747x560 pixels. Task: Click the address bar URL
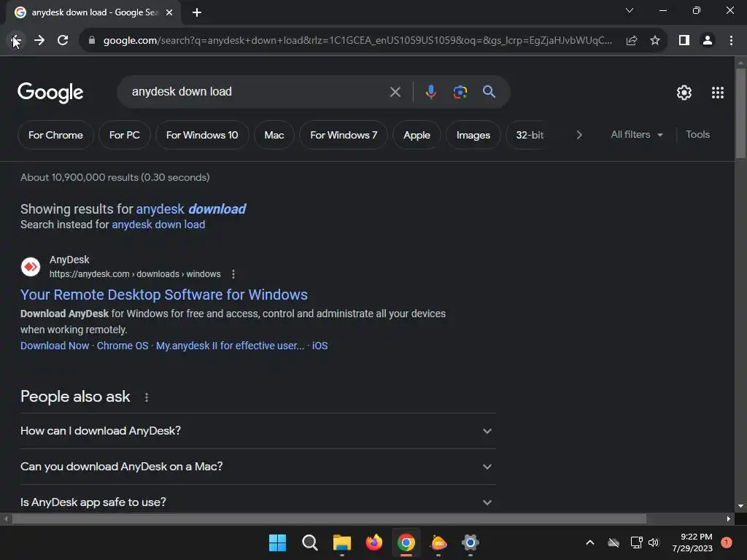click(x=357, y=41)
